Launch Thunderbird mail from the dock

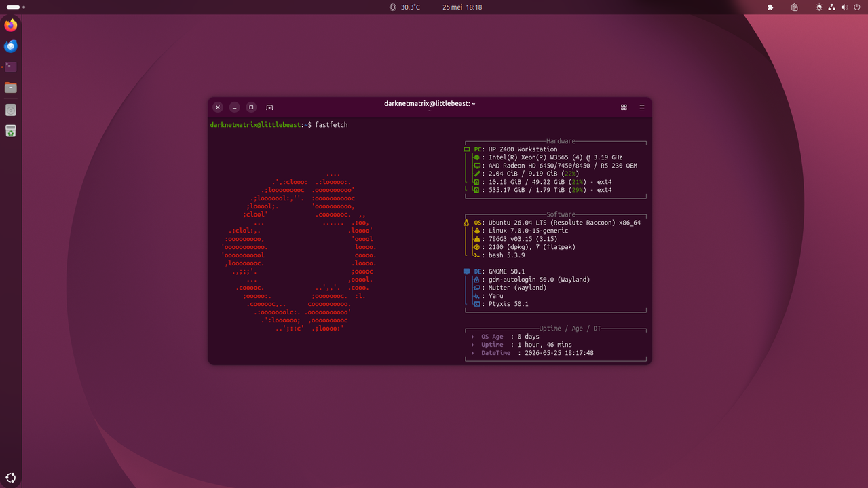[x=11, y=46]
